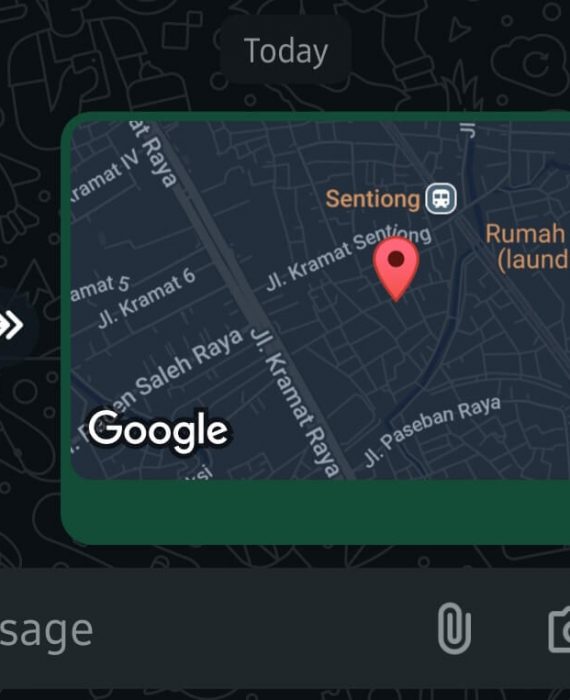Tap the Sentiong transit station icon
The height and width of the screenshot is (700, 570).
441,199
